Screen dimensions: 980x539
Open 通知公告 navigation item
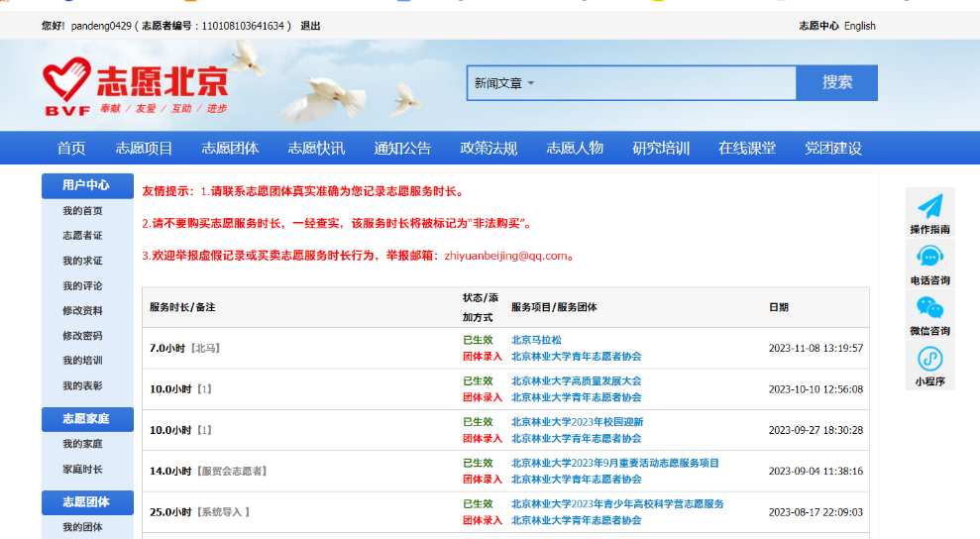point(402,149)
